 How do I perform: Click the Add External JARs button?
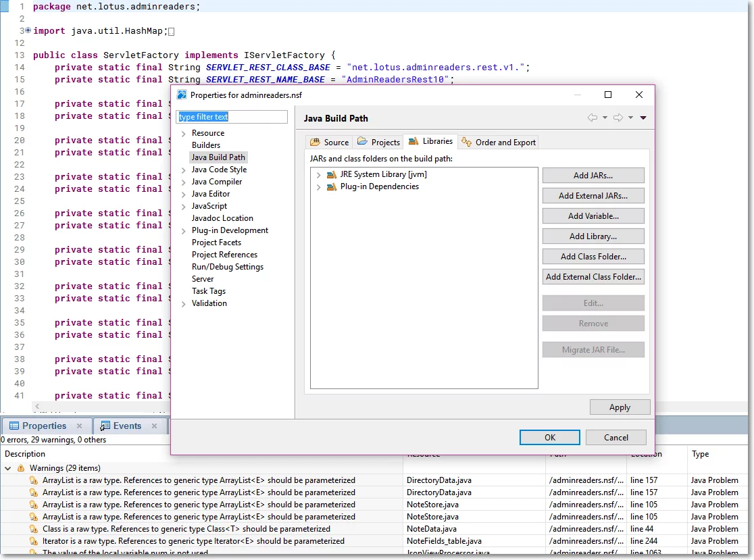[x=593, y=196]
